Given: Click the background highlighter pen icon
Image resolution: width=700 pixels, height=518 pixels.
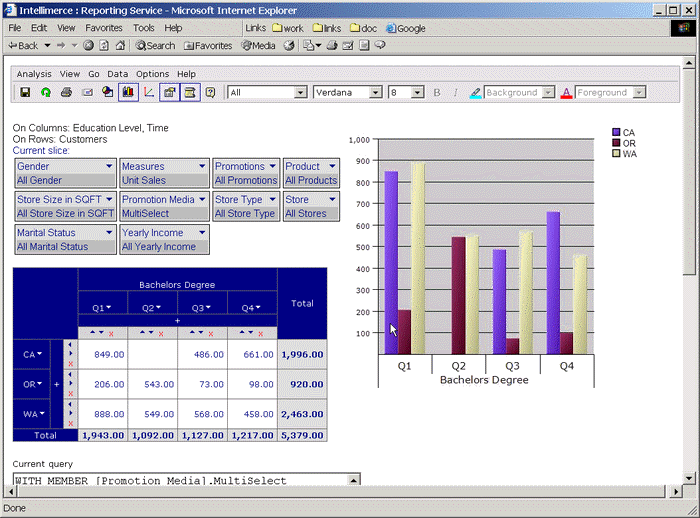Looking at the screenshot, I should [x=475, y=93].
